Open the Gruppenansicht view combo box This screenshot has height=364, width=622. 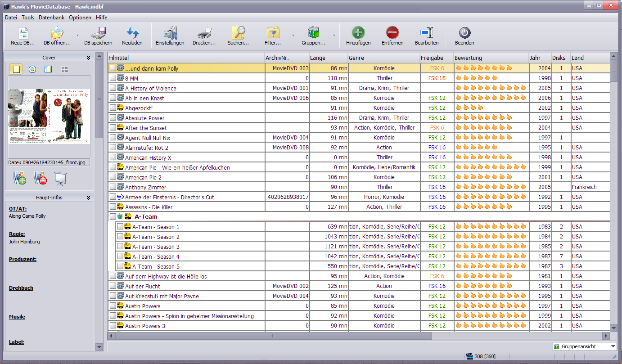tap(585, 346)
